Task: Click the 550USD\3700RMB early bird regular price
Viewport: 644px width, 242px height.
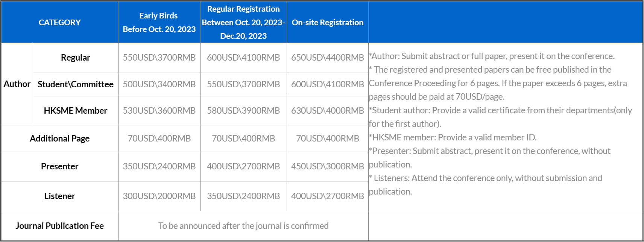Action: coord(159,58)
